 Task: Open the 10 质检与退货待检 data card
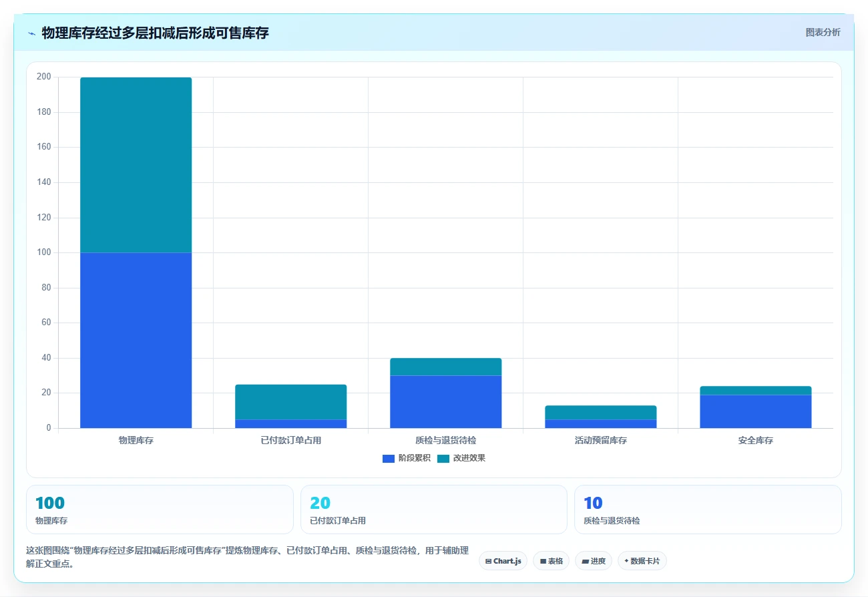click(x=708, y=510)
